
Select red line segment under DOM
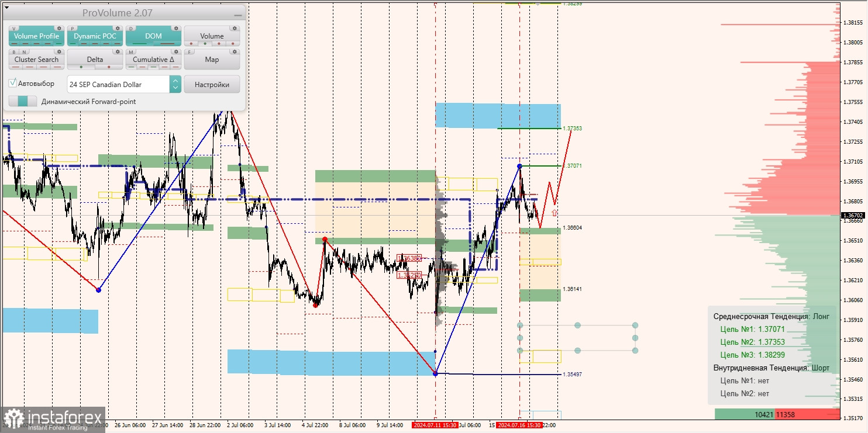coord(167,44)
